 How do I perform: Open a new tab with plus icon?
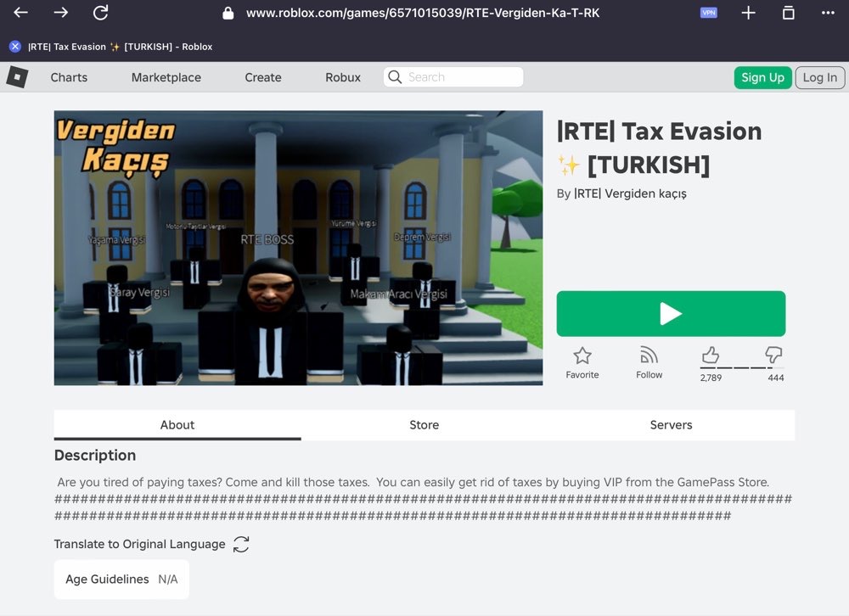pos(748,13)
